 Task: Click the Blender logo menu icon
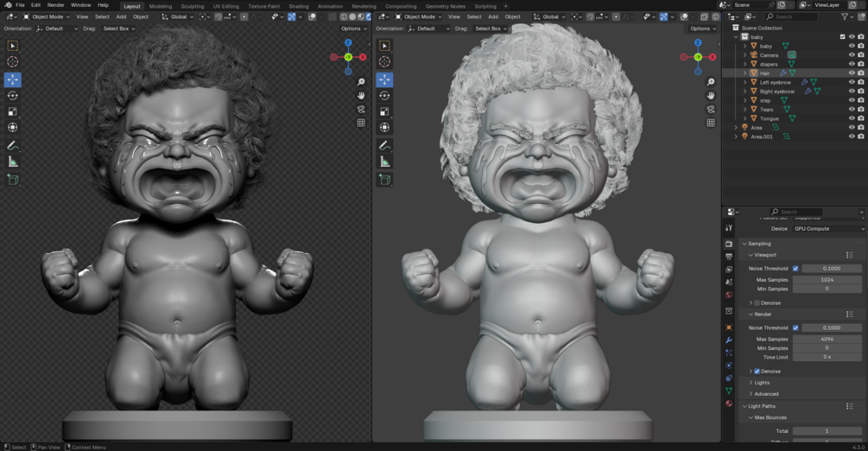coord(8,5)
